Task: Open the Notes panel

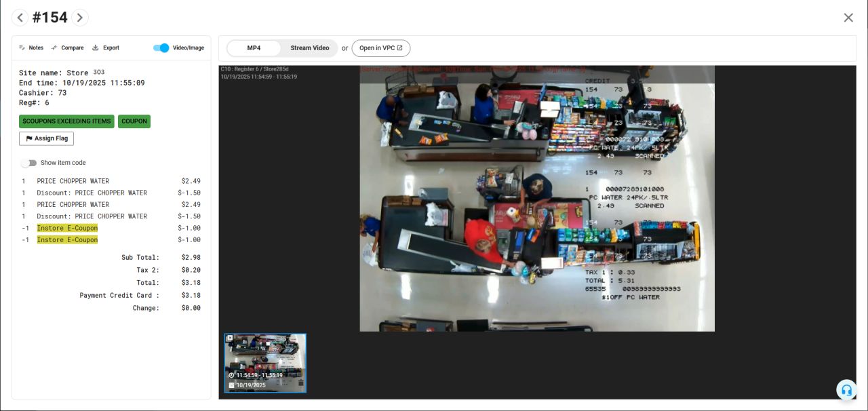Action: [31, 48]
